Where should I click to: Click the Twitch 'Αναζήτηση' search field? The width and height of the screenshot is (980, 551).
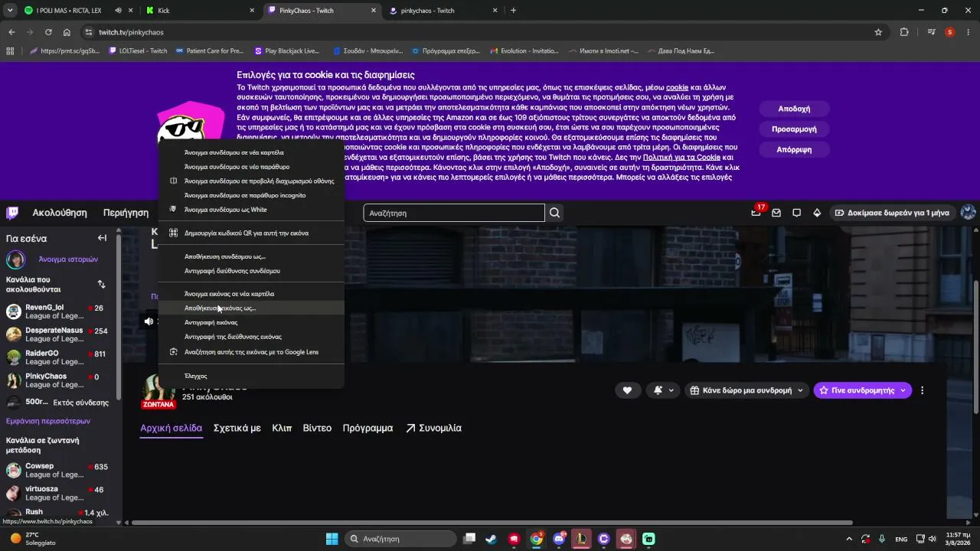454,213
